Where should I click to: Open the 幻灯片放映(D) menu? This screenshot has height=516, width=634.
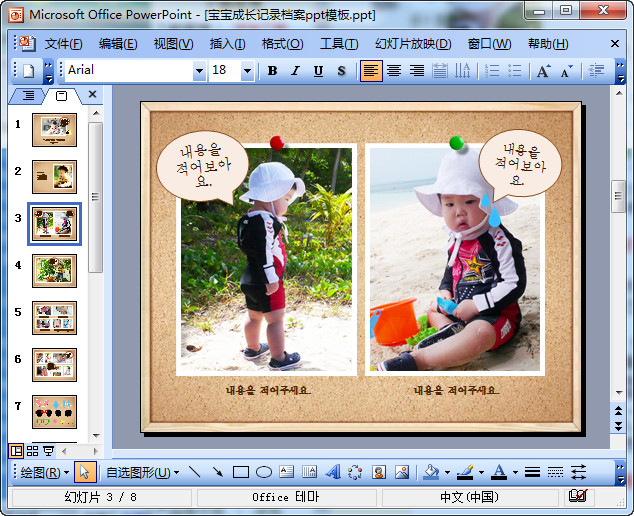(413, 44)
